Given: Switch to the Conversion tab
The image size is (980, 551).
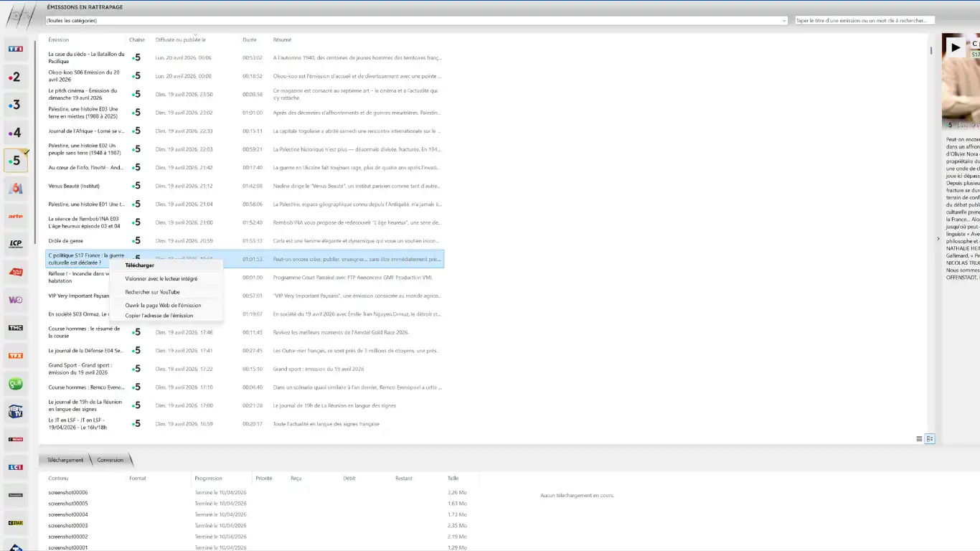Looking at the screenshot, I should [x=110, y=460].
